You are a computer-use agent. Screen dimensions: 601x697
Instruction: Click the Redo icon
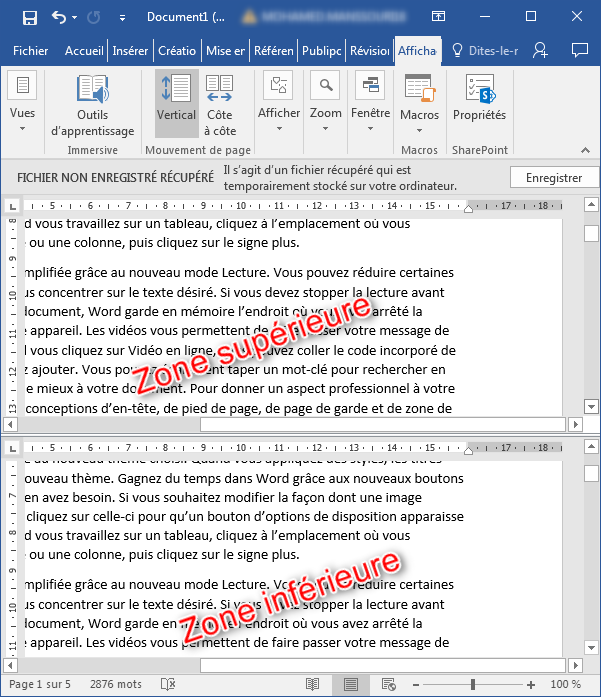point(93,17)
